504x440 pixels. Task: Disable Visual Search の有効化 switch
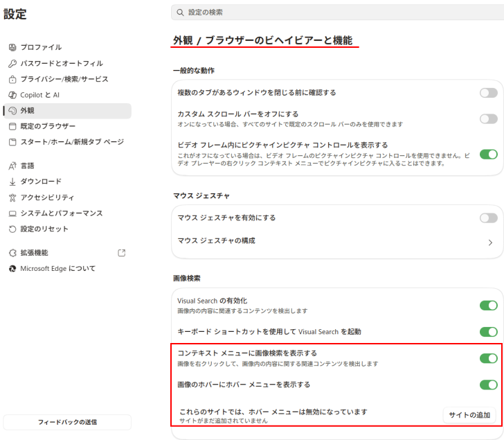point(489,306)
